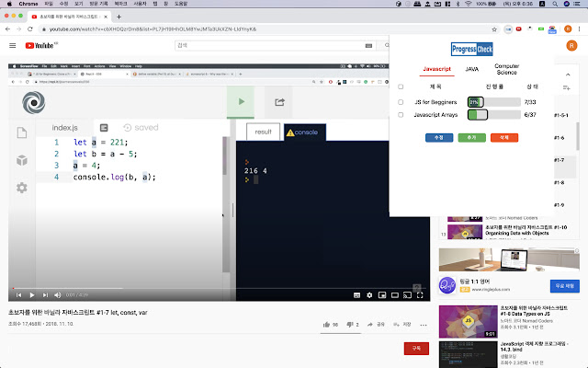Check the JS for Begginers checkbox
This screenshot has height=368, width=588.
(x=401, y=101)
